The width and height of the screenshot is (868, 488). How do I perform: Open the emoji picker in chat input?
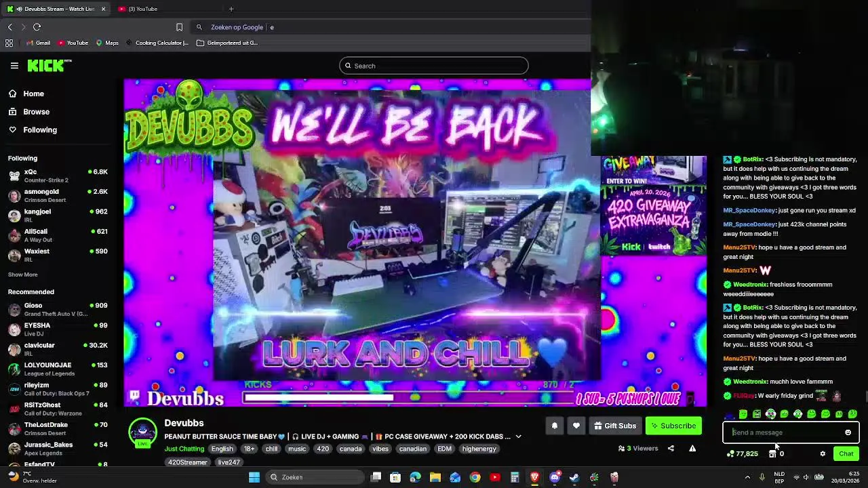point(848,432)
